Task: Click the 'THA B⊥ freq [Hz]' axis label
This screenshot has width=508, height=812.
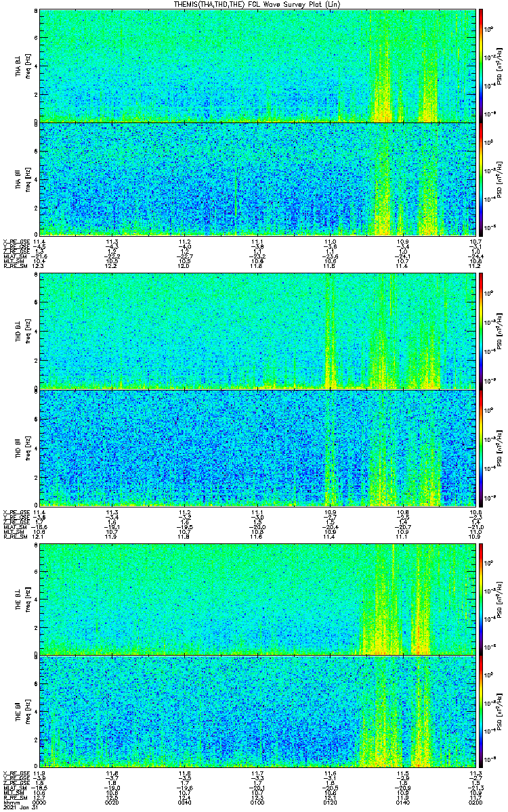Action: click(23, 66)
